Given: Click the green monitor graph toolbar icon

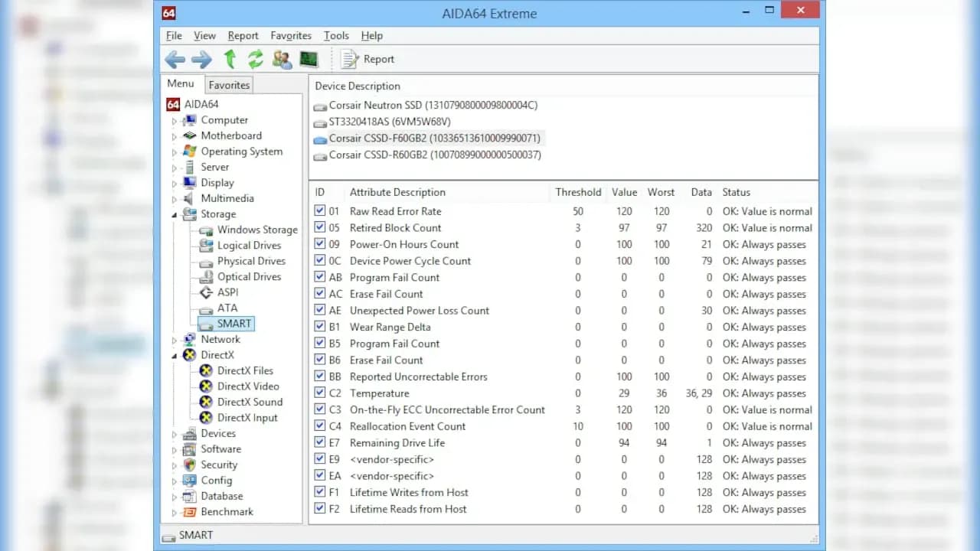Looking at the screenshot, I should [309, 59].
